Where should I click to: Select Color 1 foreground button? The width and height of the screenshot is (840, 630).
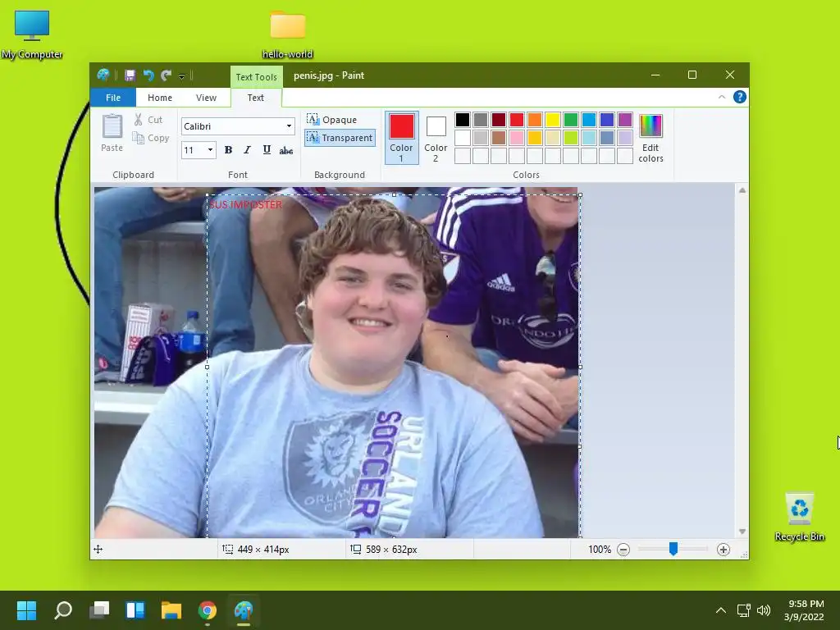click(401, 137)
